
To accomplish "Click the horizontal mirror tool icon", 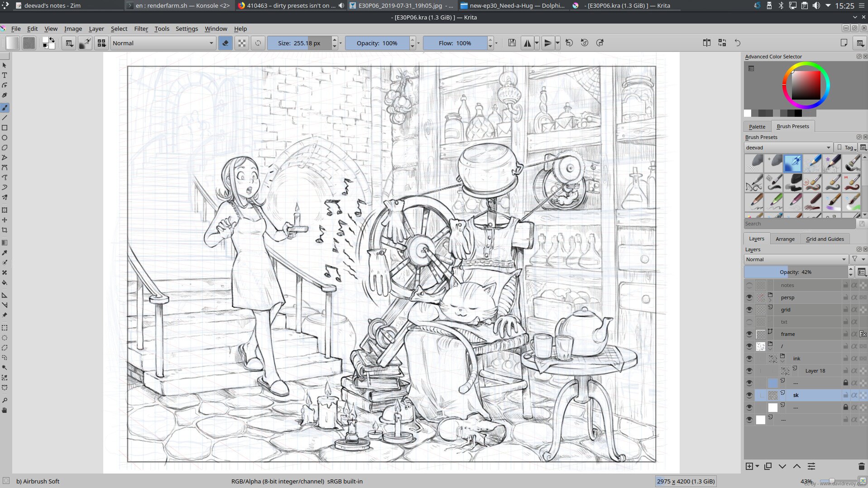I will click(x=528, y=43).
